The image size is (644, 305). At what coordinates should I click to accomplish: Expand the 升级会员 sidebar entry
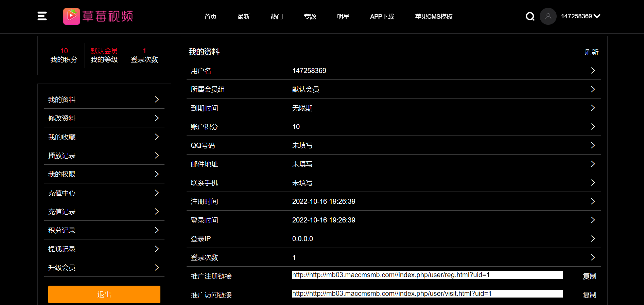(104, 268)
